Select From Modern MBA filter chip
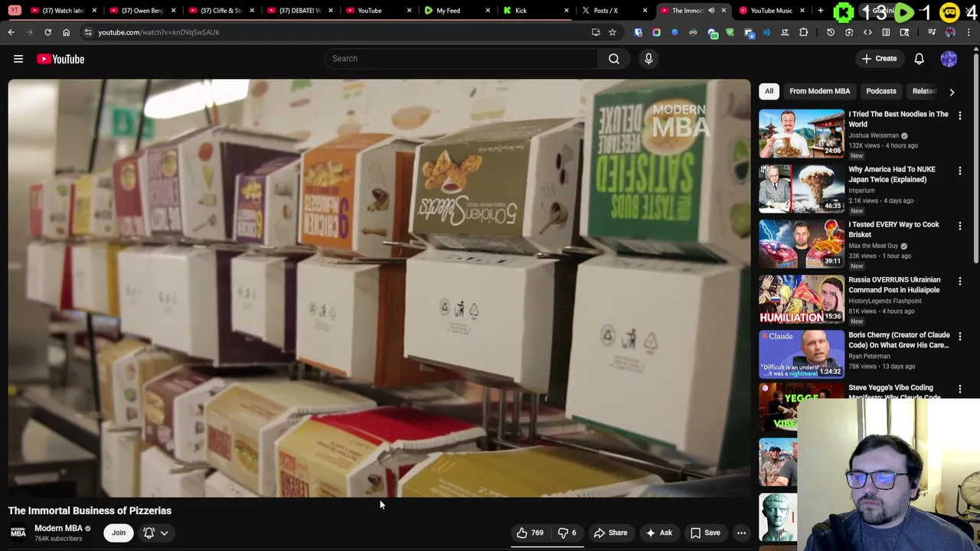 pos(819,91)
